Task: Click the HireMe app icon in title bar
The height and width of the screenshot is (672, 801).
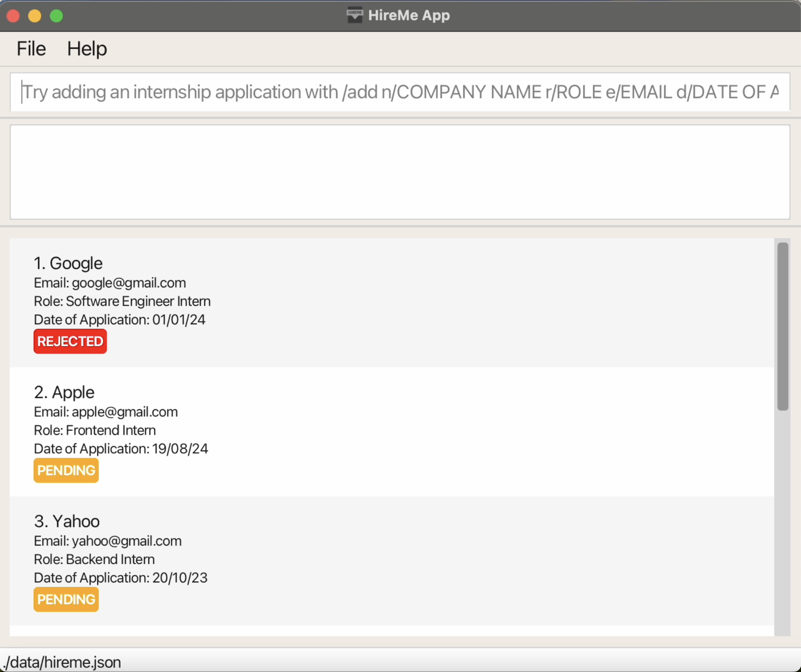Action: (x=355, y=15)
